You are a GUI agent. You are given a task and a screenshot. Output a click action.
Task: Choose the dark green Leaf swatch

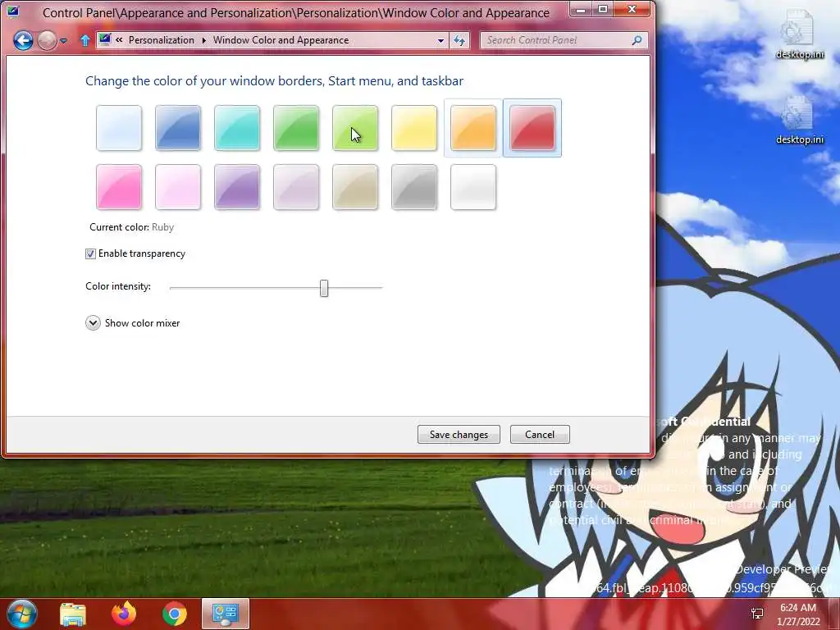coord(295,128)
